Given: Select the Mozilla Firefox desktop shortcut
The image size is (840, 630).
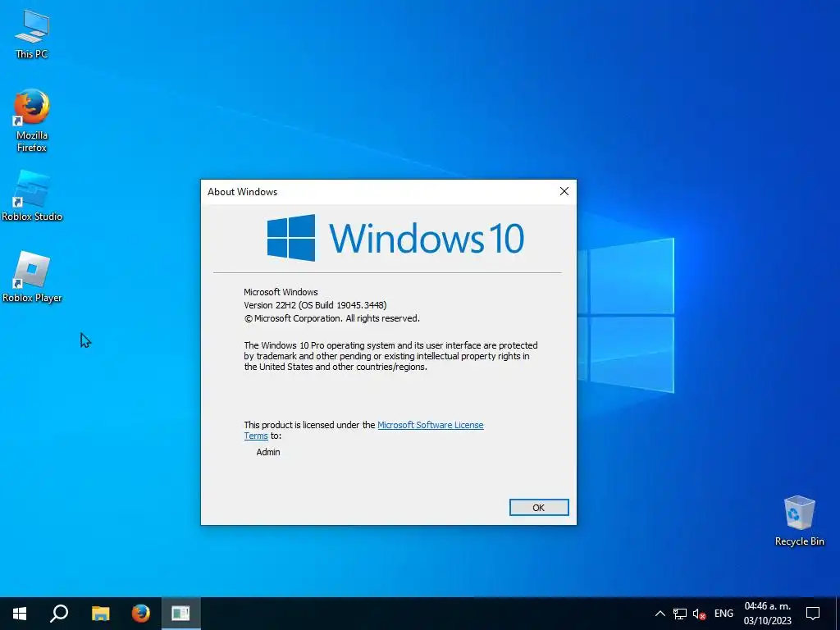Looking at the screenshot, I should 32,121.
